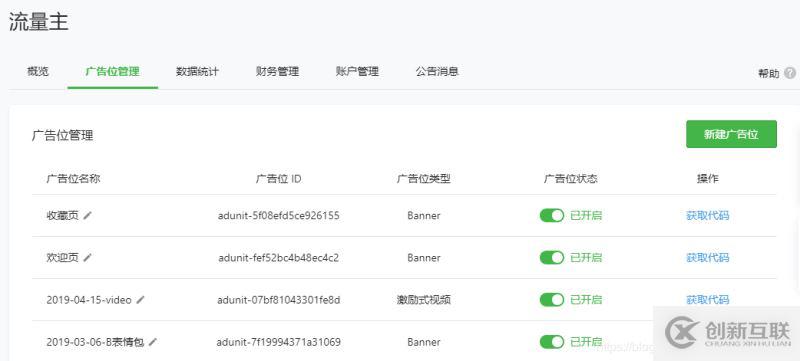Click Banner type in 欢迎页 row
This screenshot has width=800, height=361.
coord(424,257)
